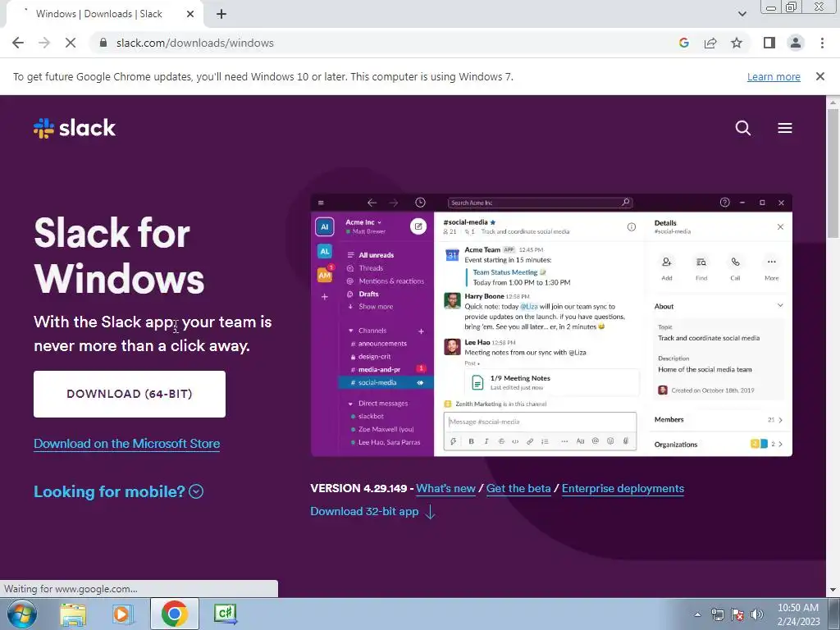Open a new tab with plus button
The height and width of the screenshot is (630, 840).
[x=221, y=14]
